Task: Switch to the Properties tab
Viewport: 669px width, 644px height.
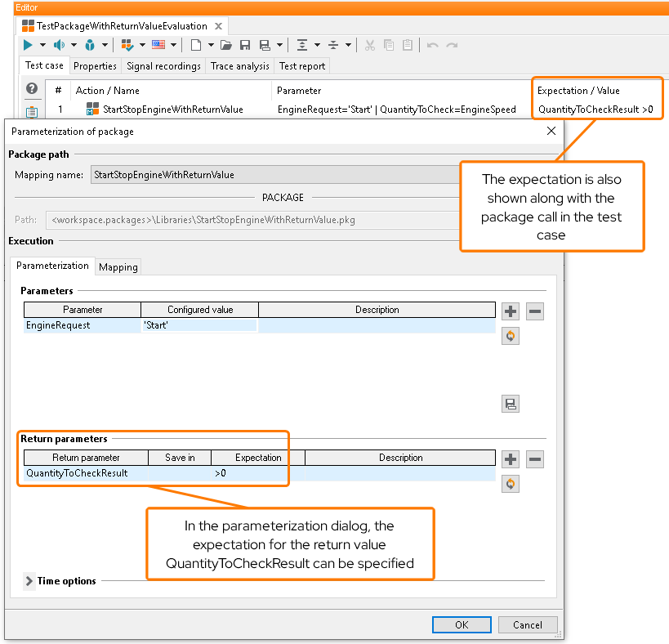Action: point(95,66)
